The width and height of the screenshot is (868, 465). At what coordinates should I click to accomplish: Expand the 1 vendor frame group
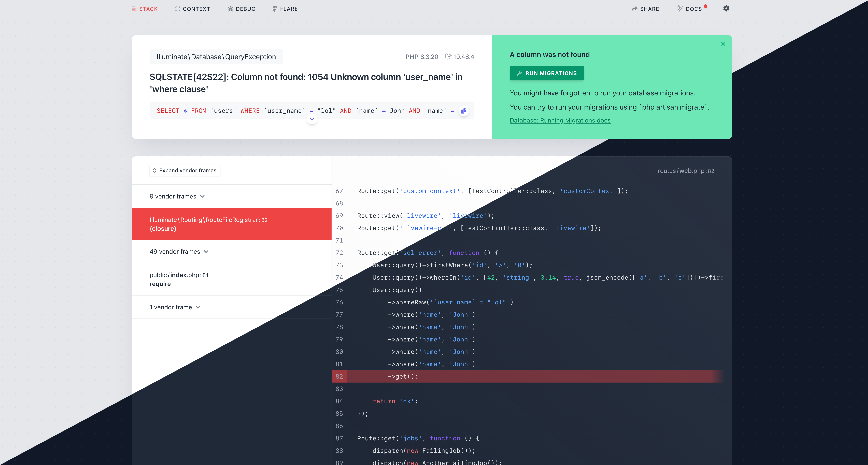175,307
